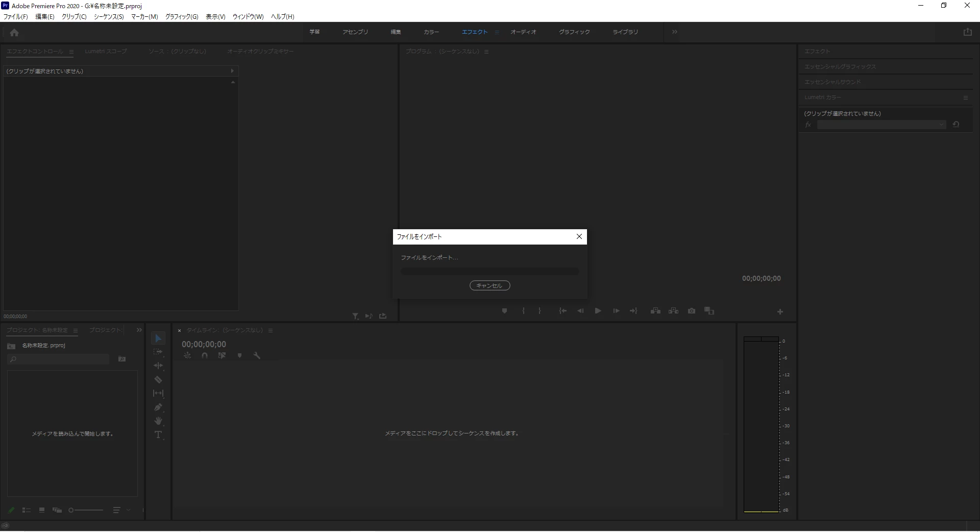The height and width of the screenshot is (532, 980).
Task: Click Go to Out point button
Action: click(x=633, y=311)
